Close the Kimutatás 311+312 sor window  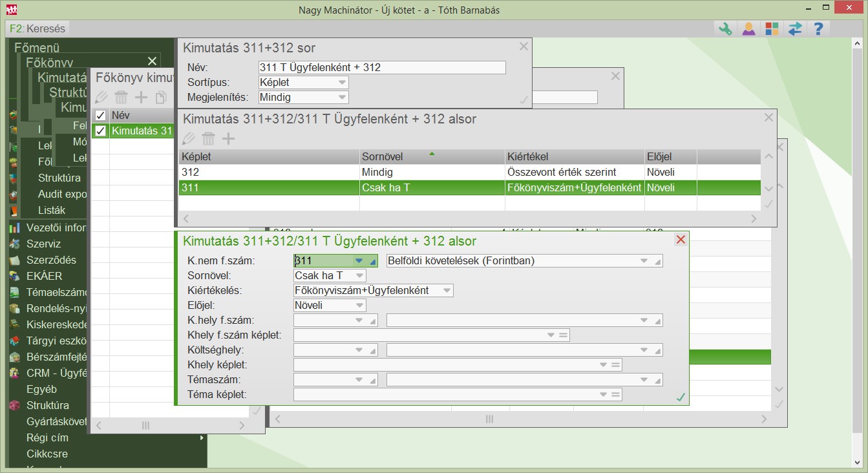tap(524, 47)
